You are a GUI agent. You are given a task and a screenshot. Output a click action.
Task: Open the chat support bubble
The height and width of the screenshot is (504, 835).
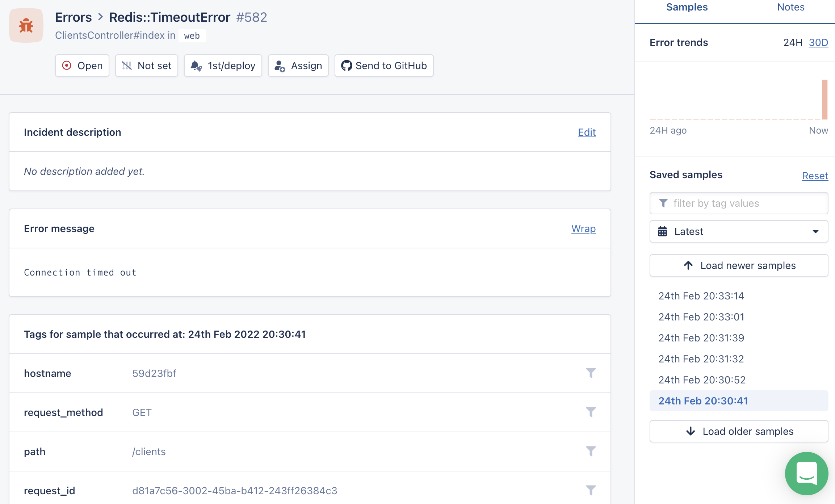[806, 473]
